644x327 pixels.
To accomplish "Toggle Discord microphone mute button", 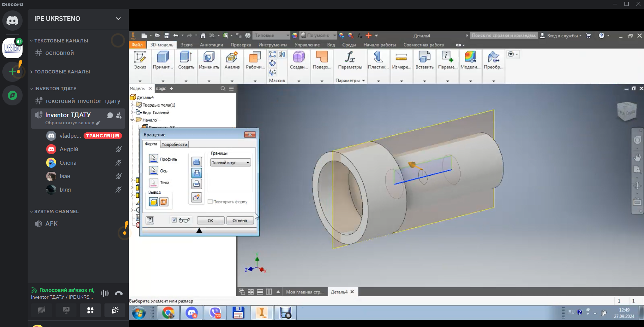I will (41, 310).
